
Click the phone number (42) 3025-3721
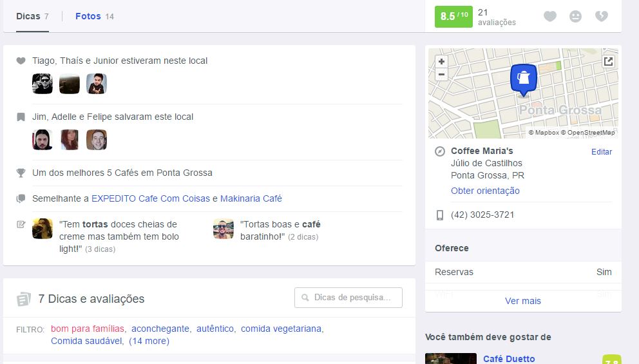(x=482, y=215)
